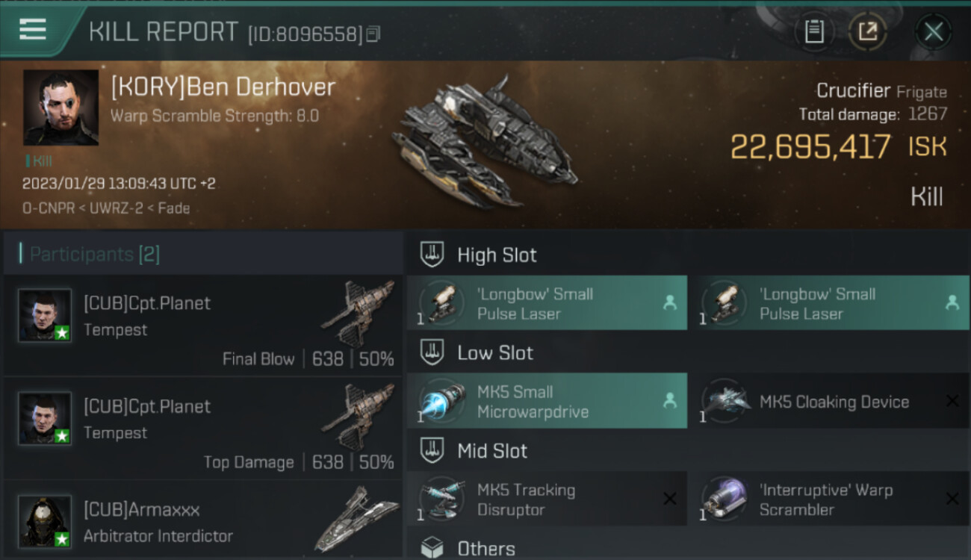Select the MK5 Small Microwarpdrive module
Viewport: 971px width, 560px height.
click(x=547, y=401)
